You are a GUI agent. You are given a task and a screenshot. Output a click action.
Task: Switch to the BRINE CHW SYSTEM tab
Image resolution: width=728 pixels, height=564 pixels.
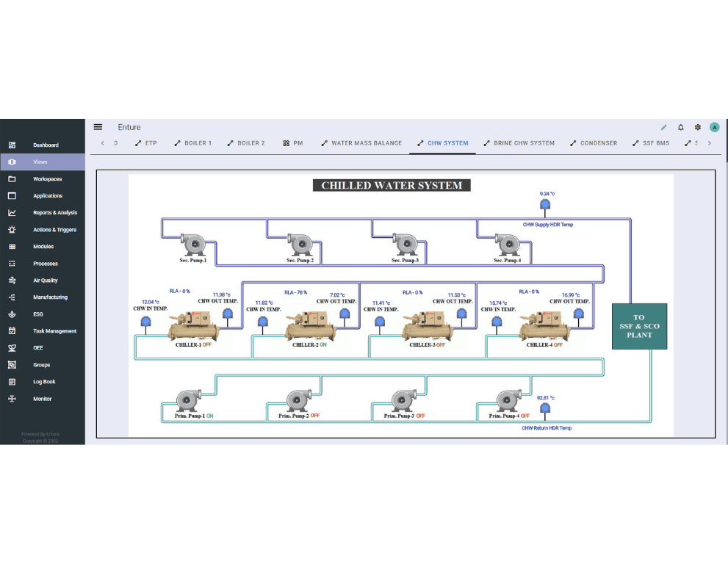pos(519,143)
